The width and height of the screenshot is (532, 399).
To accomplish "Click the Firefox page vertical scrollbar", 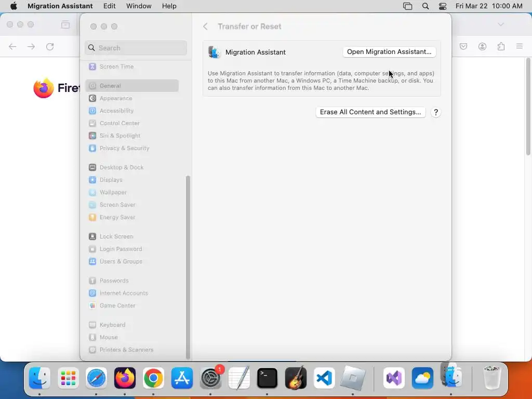I will coord(528,107).
